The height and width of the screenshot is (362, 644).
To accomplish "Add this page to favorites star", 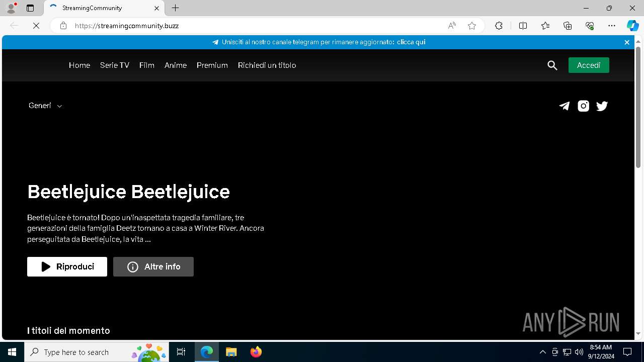I will point(472,26).
